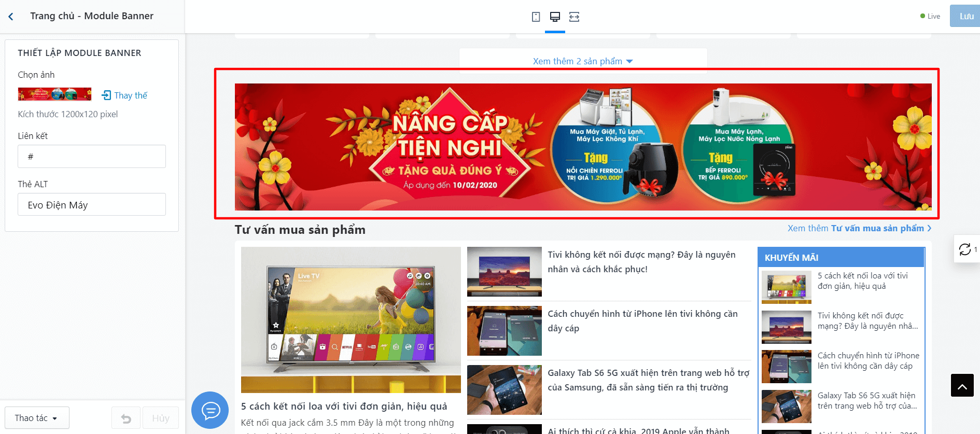Click the banner thumbnail under Chọn ảnh
The width and height of the screenshot is (980, 434).
54,94
